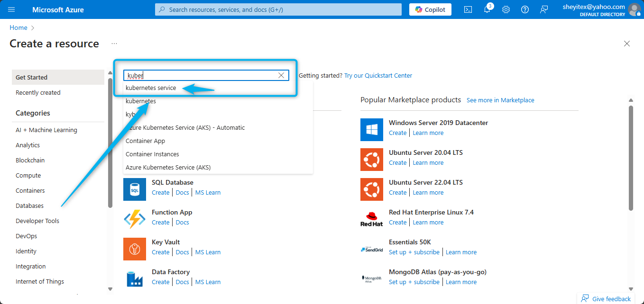Click Set up + subscribe for Essentials 50K

click(x=414, y=252)
